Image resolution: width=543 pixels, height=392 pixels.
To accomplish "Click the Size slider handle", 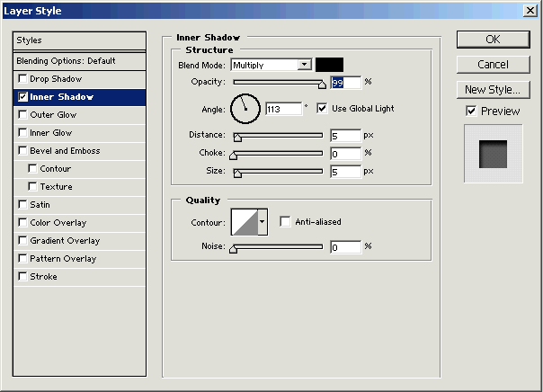I will pos(237,174).
